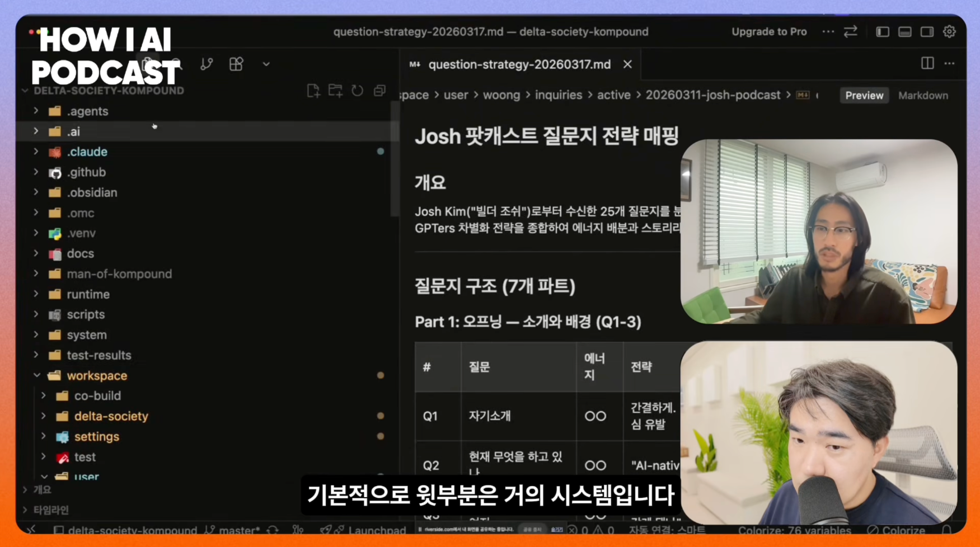Open the Source Control view
This screenshot has width=980, height=547.
pyautogui.click(x=207, y=64)
